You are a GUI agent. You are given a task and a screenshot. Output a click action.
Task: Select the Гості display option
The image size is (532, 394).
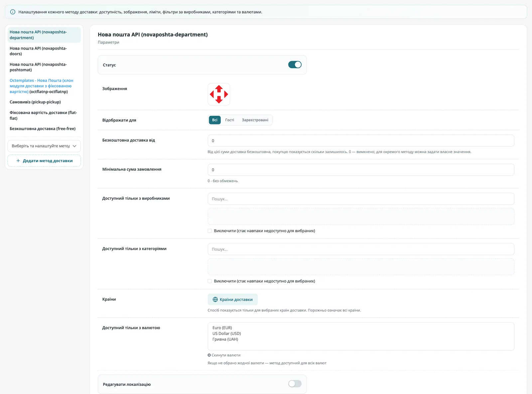pos(230,120)
